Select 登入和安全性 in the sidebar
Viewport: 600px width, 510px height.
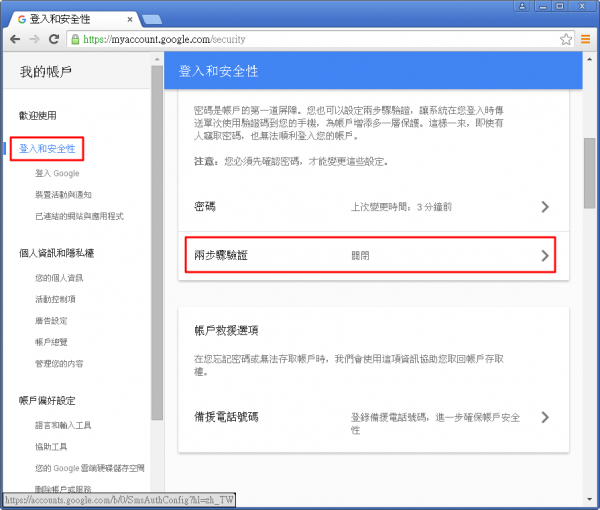47,149
